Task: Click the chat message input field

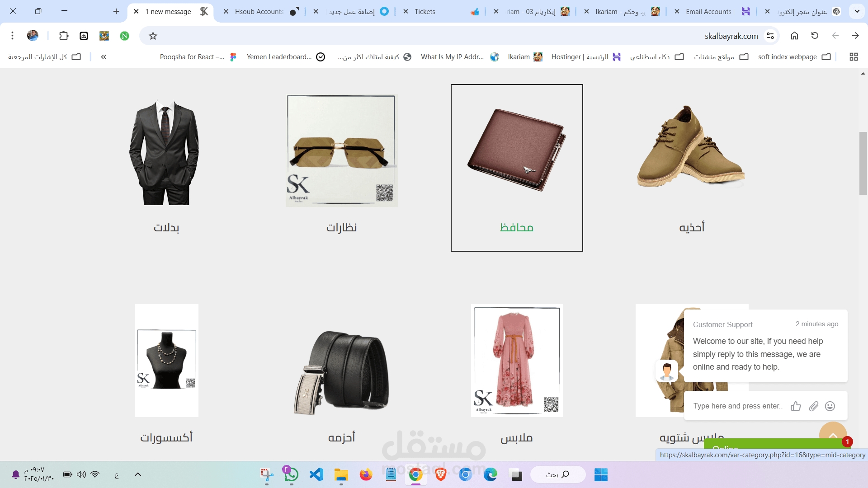Action: coord(738,406)
